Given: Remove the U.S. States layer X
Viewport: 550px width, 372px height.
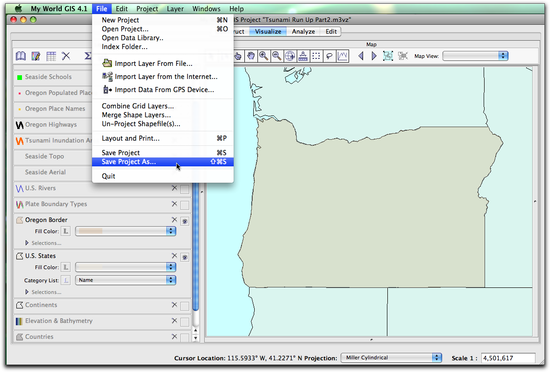Looking at the screenshot, I should point(174,256).
